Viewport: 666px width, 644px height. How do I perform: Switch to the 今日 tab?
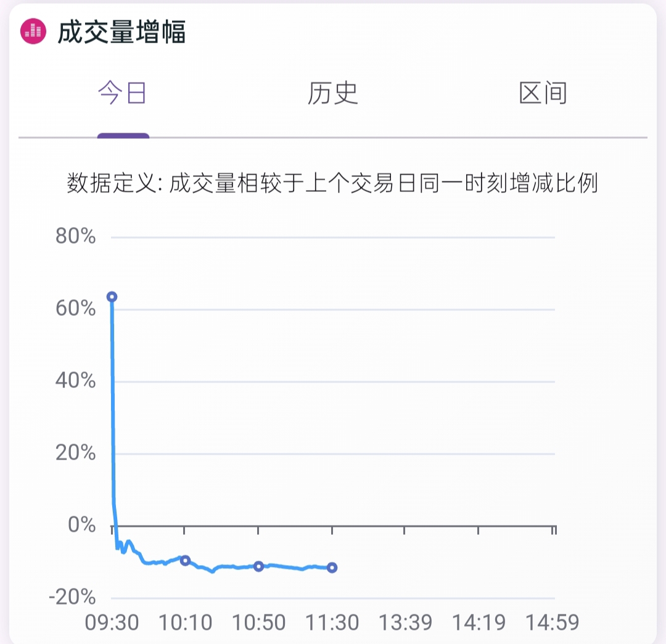pos(122,93)
